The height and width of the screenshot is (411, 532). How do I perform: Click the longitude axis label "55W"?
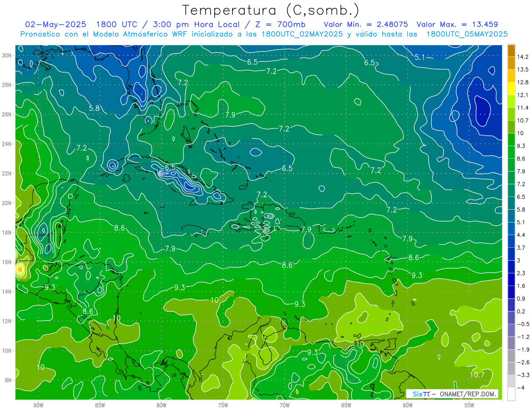click(469, 405)
